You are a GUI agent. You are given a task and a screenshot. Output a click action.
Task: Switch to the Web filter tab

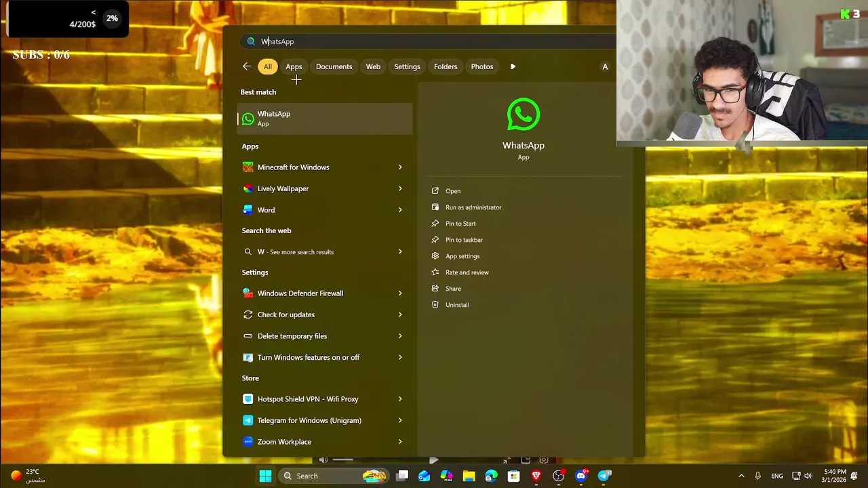tap(373, 66)
